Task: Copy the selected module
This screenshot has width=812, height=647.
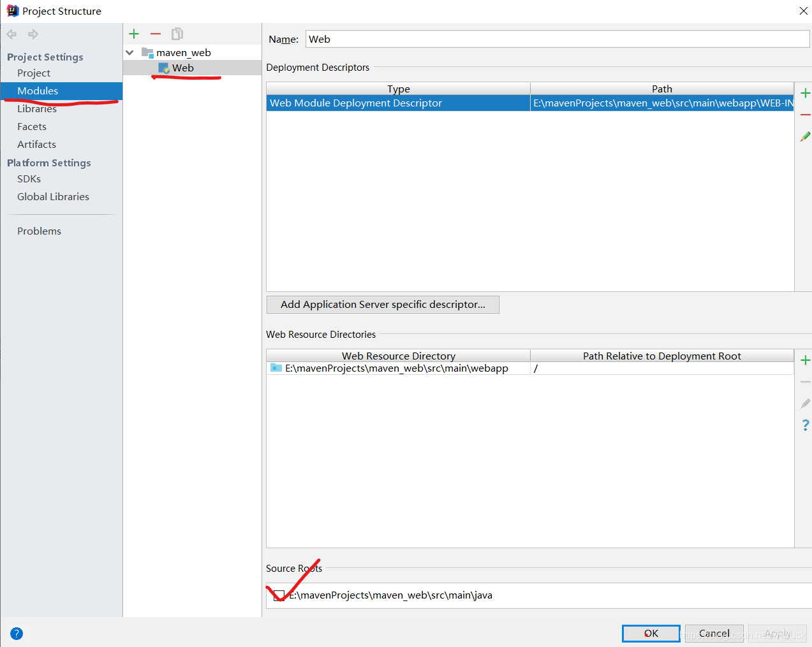Action: 177,34
